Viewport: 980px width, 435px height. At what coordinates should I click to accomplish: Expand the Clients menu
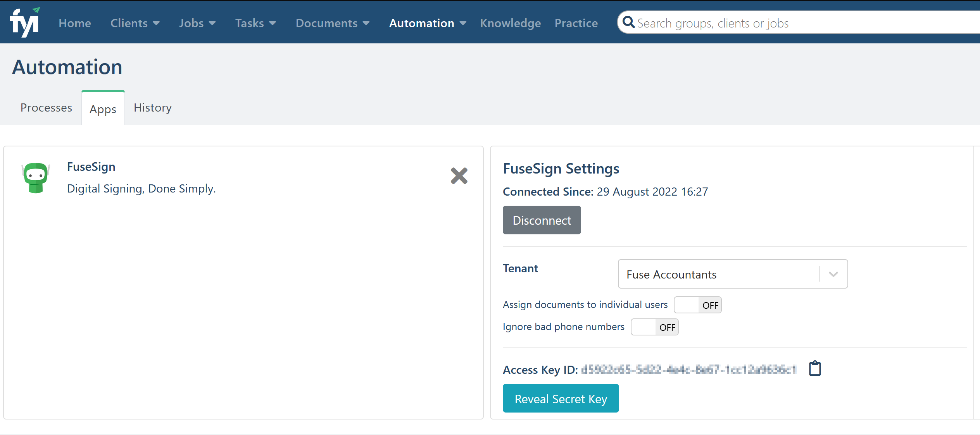135,23
